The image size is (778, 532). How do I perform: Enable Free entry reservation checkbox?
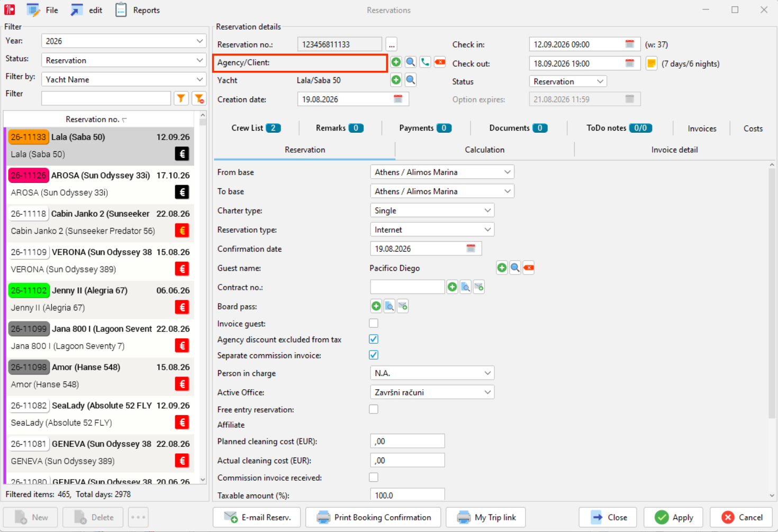[374, 409]
